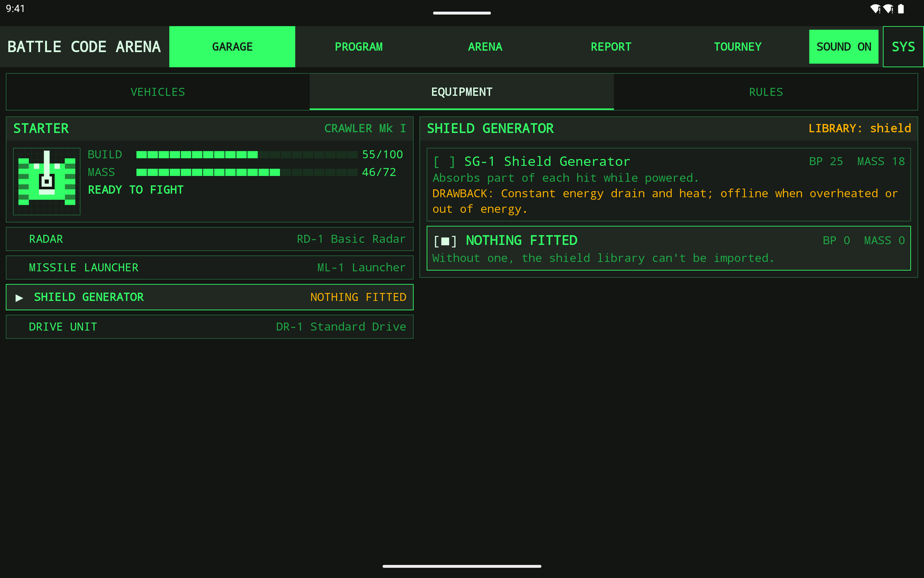This screenshot has height=578, width=924.
Task: Click the DRAWBACK warning text
Action: 665,202
